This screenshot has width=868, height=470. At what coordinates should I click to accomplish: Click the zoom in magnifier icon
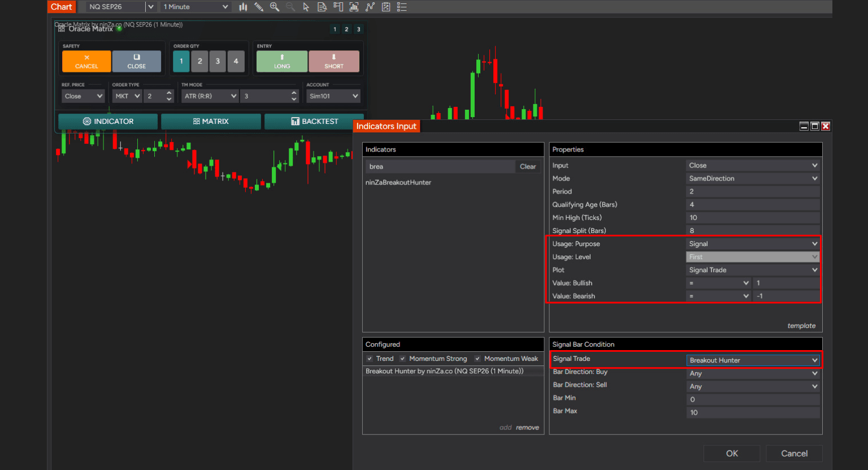275,7
